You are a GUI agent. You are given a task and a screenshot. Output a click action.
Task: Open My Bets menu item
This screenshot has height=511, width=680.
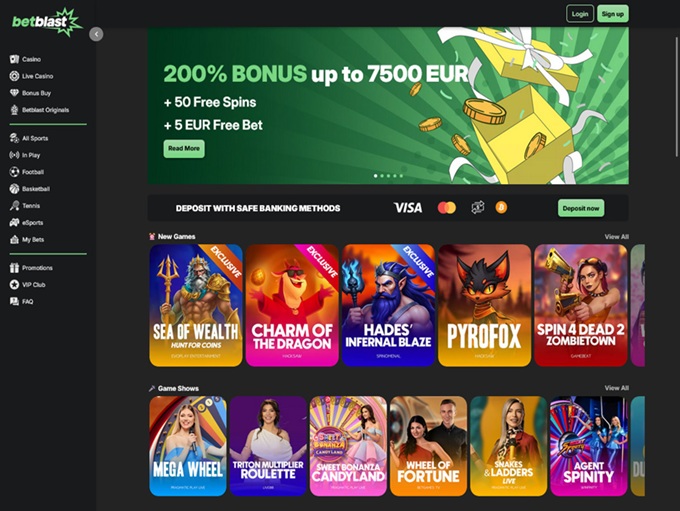(x=27, y=239)
